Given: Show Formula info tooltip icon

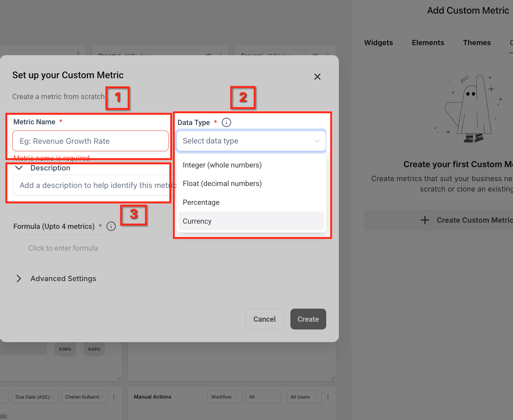Looking at the screenshot, I should (x=111, y=226).
